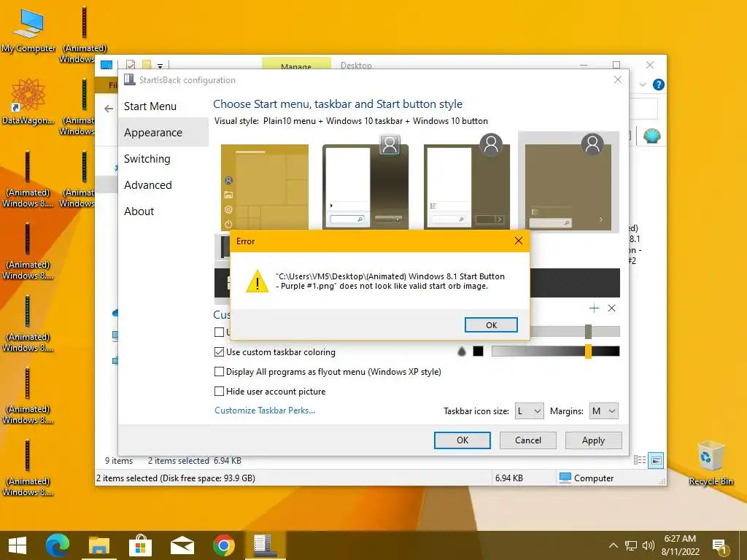747x560 pixels.
Task: Click the new folder icon in Explorer title bar
Action: click(147, 65)
